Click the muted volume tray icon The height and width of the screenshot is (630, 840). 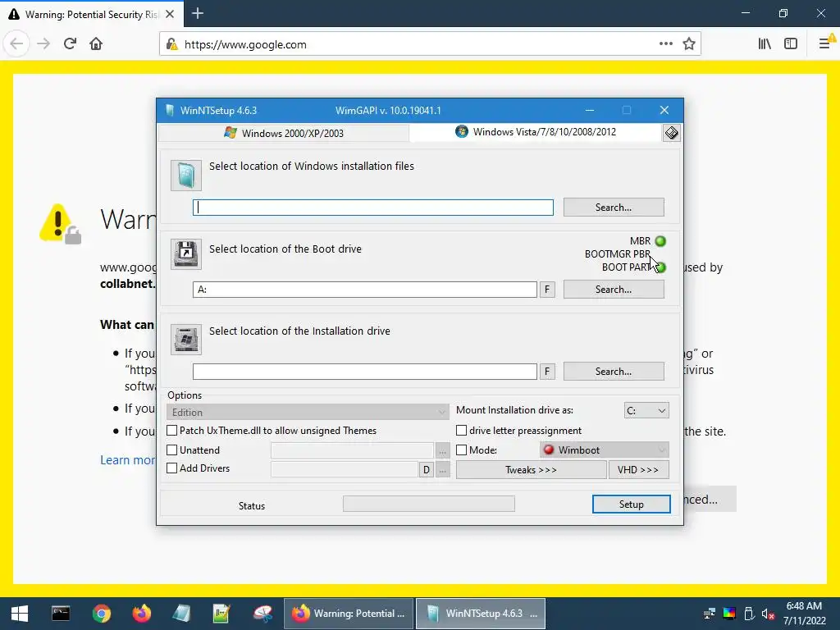click(768, 614)
